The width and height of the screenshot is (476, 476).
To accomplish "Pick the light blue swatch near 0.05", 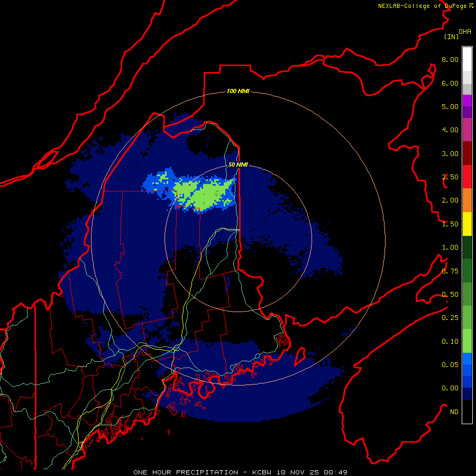I will click(467, 359).
